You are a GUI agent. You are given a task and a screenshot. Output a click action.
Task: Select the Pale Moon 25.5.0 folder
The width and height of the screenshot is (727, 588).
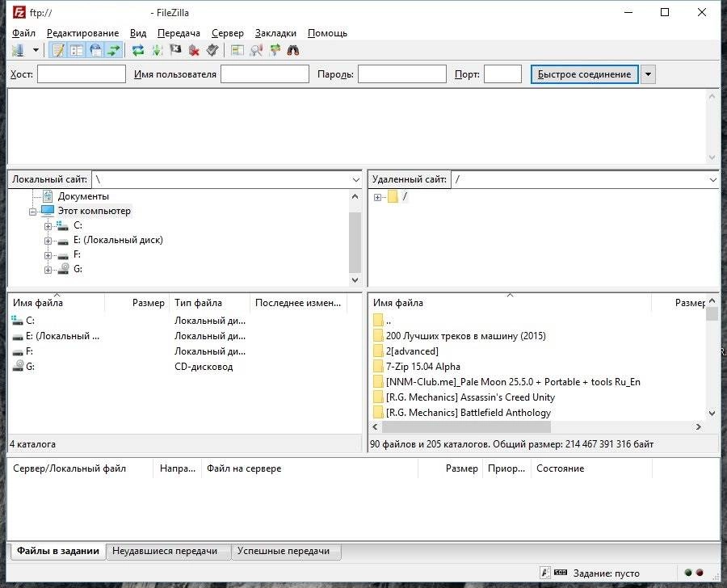pyautogui.click(x=513, y=382)
